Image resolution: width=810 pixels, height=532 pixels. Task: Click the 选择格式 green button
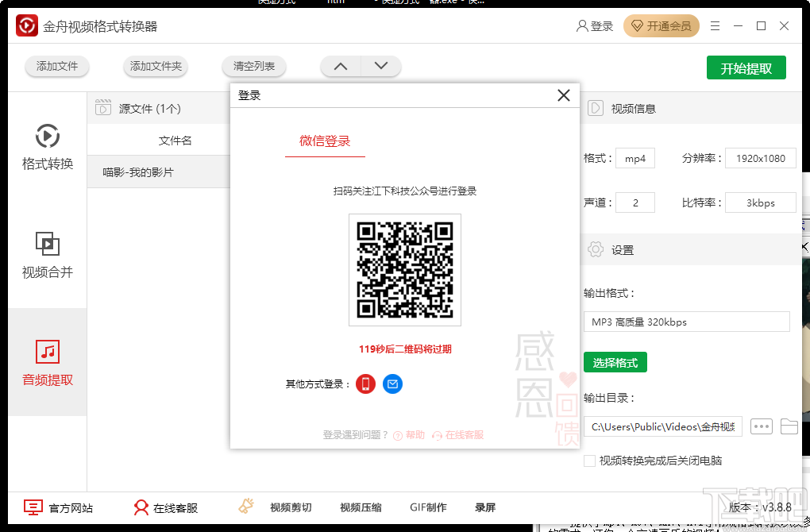(615, 361)
